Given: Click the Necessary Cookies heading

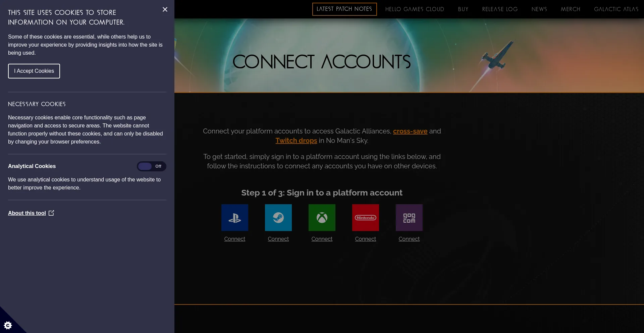Looking at the screenshot, I should pyautogui.click(x=37, y=104).
